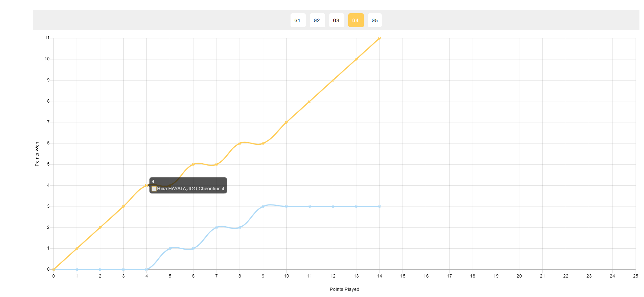The image size is (644, 297).
Task: Select the highlighted G4 tab
Action: click(356, 20)
